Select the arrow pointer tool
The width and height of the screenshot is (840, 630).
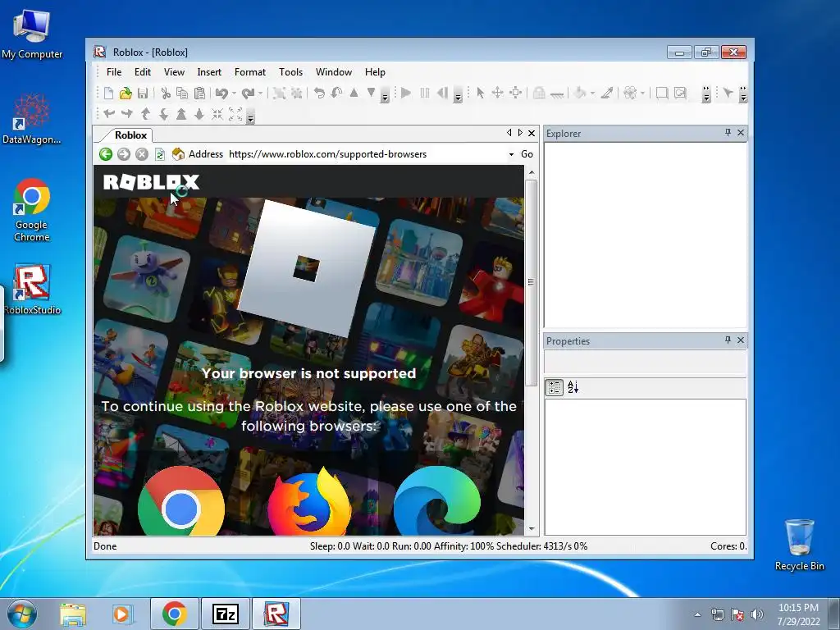coord(480,94)
